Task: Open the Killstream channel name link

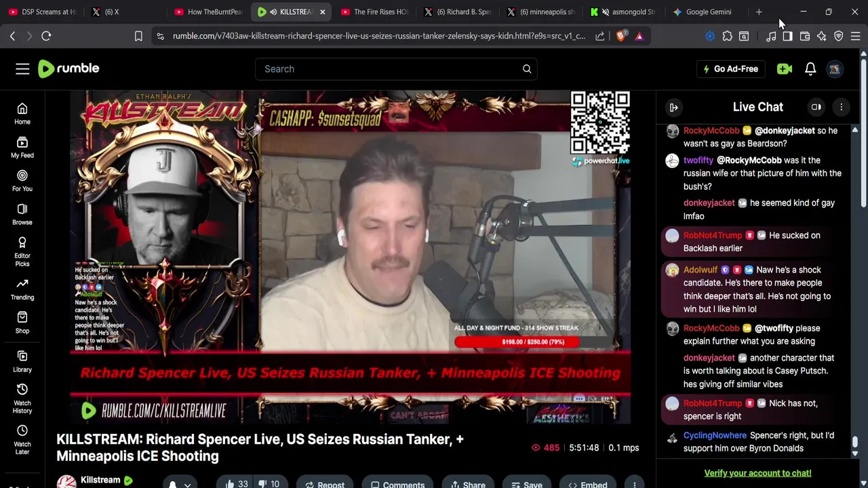Action: click(100, 480)
